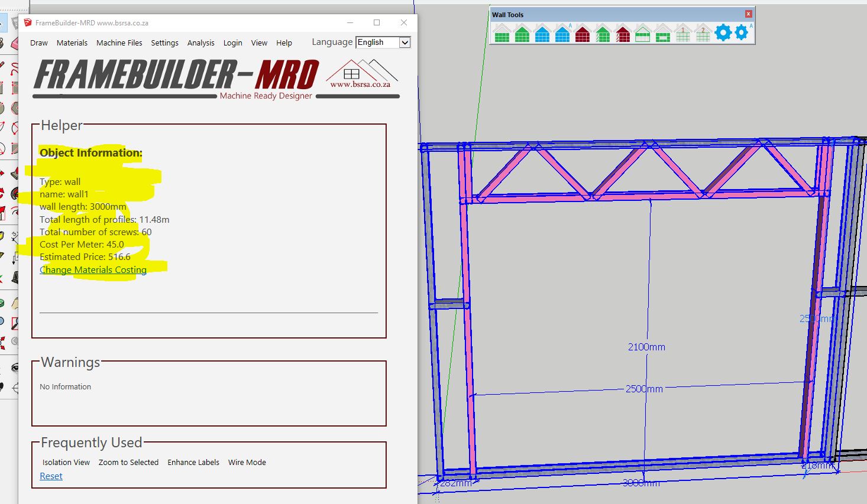Click the 'Type: wall' line
Viewport: 867px width, 504px height.
(60, 182)
